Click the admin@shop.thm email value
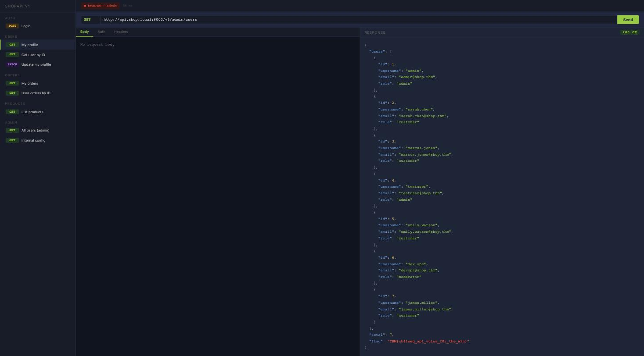 click(x=417, y=77)
